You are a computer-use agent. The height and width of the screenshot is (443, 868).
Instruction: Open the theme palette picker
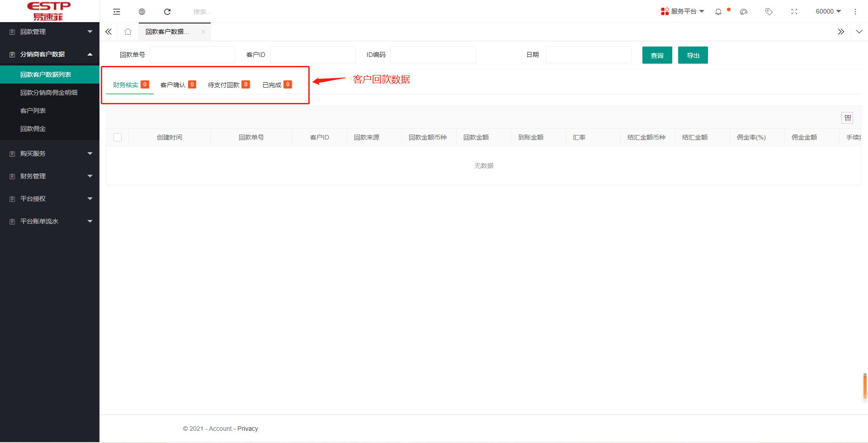(x=743, y=11)
